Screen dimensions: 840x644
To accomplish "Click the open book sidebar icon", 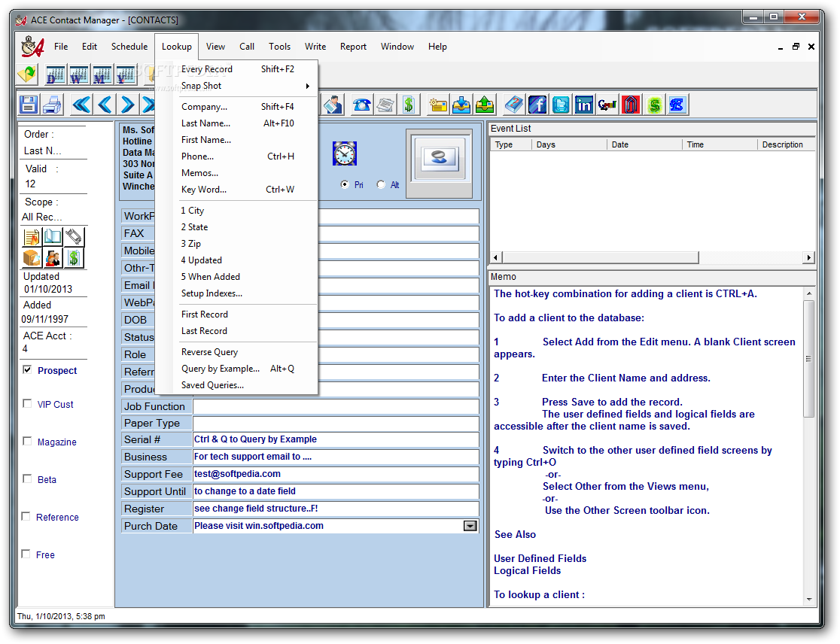I will pyautogui.click(x=53, y=236).
